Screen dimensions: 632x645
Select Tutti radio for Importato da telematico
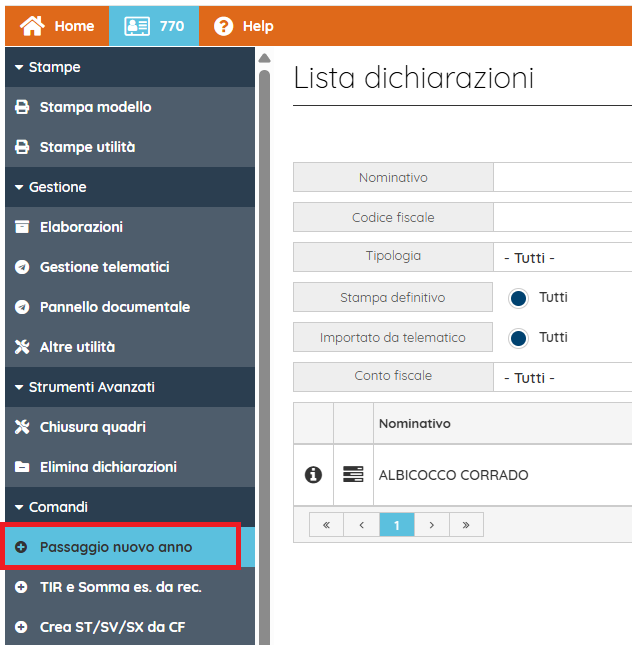tap(518, 338)
